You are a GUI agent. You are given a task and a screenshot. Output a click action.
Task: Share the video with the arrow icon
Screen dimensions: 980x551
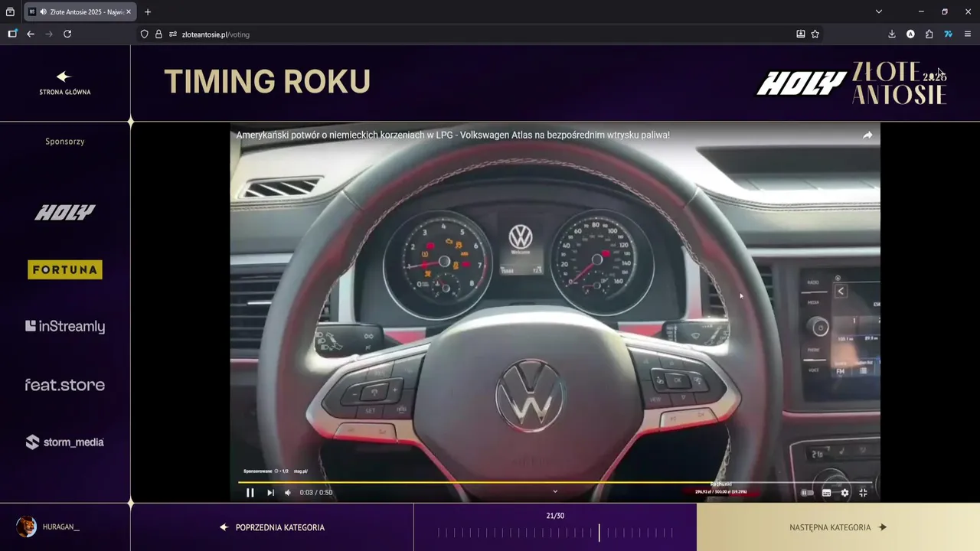coord(867,135)
